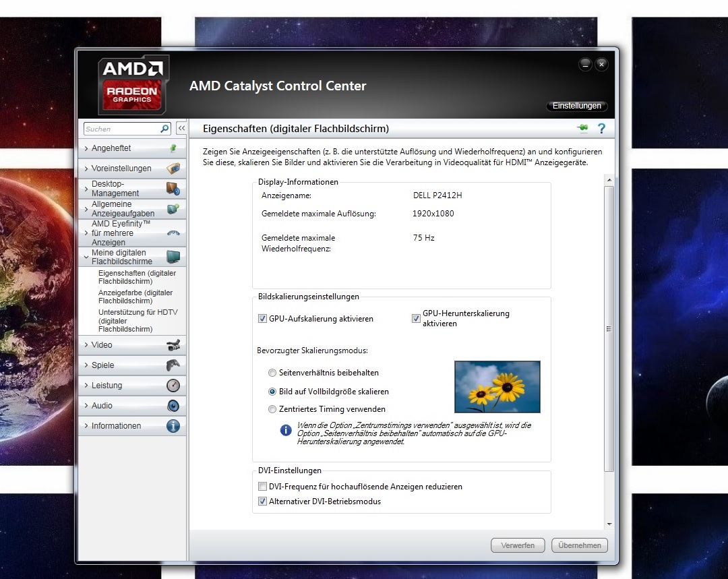Click the green pin icon in header

tap(582, 128)
